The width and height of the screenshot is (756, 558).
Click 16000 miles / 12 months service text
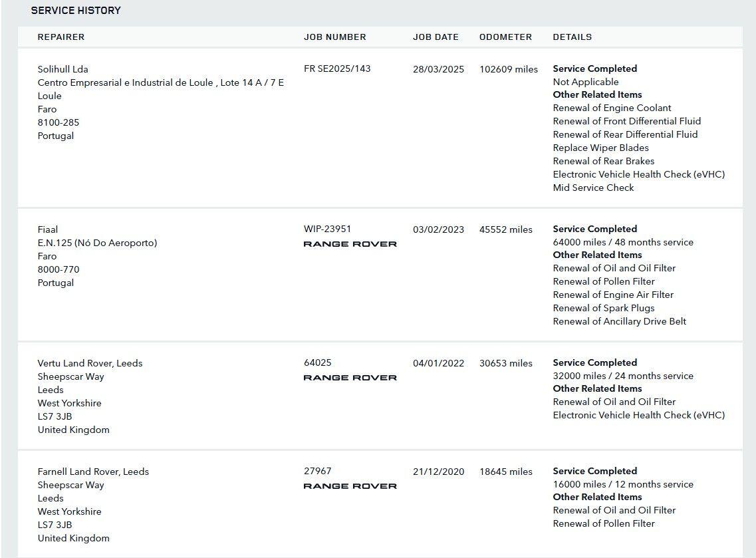coord(622,484)
